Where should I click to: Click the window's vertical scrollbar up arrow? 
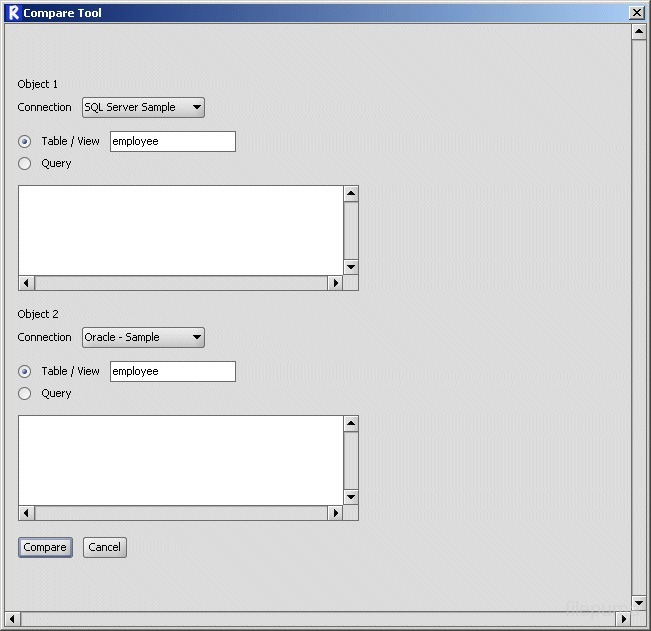tap(639, 32)
